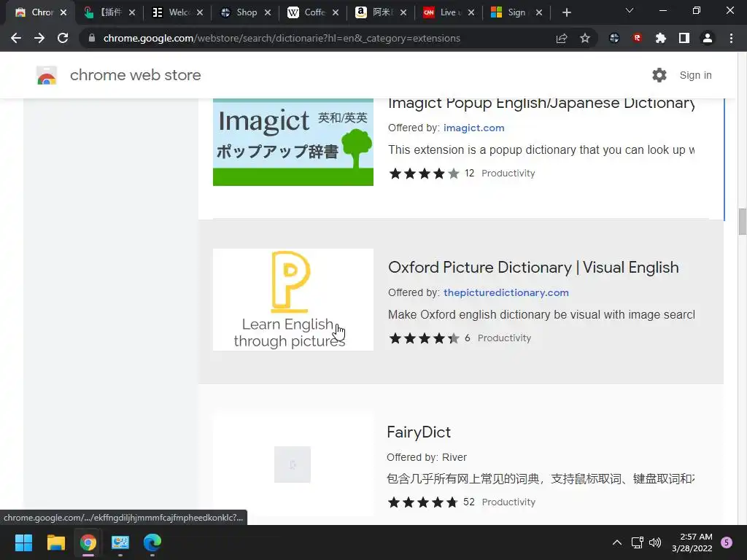This screenshot has height=560, width=747.
Task: Open the Extensions puzzle piece menu
Action: [x=661, y=38]
